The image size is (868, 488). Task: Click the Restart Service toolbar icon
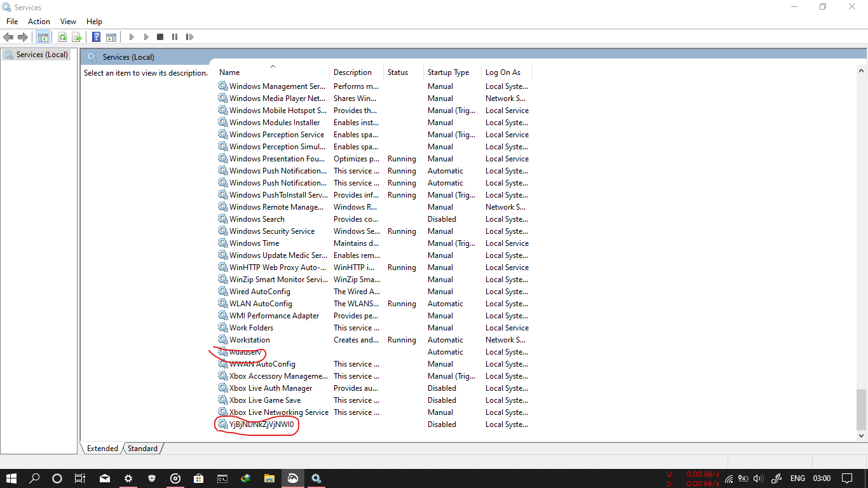189,37
